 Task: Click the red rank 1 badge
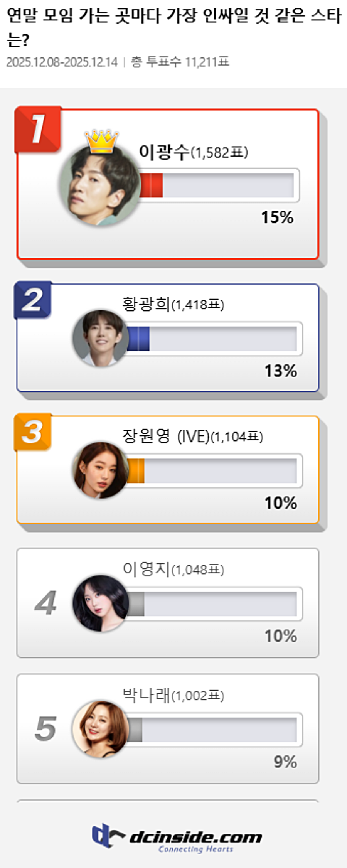(x=38, y=129)
